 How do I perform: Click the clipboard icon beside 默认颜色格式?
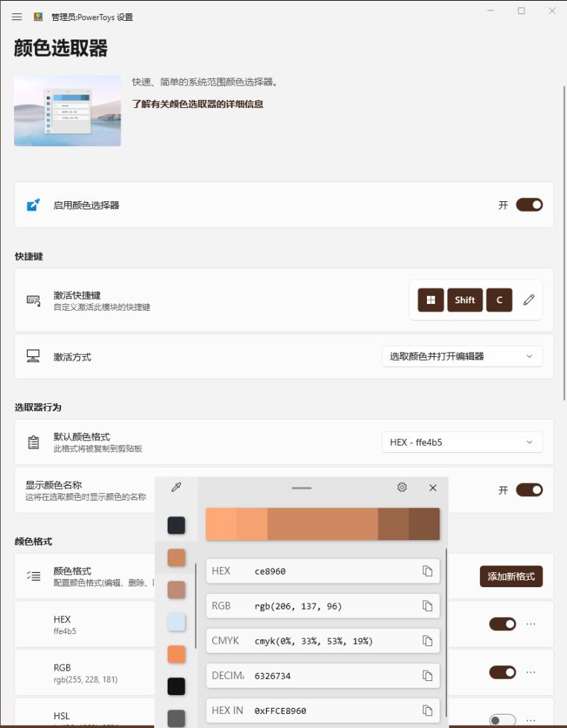point(33,442)
